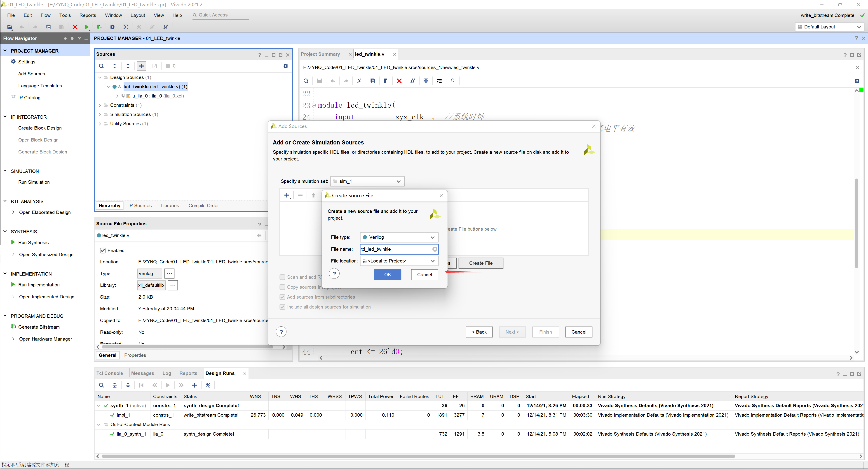Expand the Constraints folder in Sources

(100, 105)
